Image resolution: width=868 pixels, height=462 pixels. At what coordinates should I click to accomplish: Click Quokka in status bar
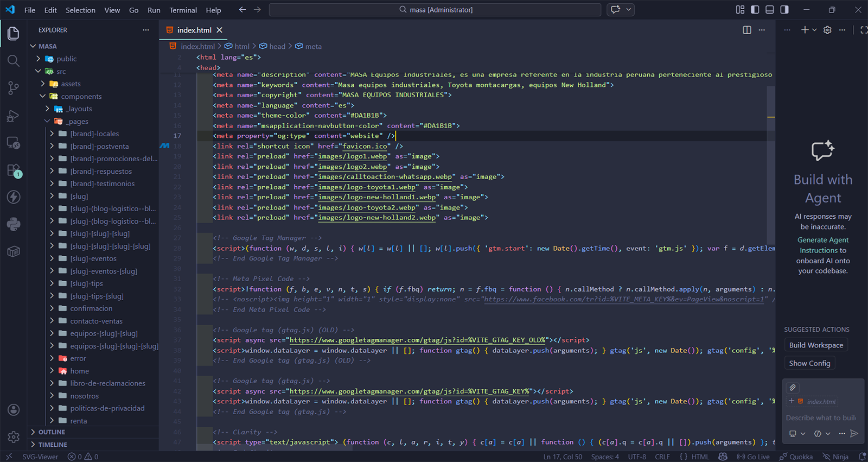tap(796, 457)
